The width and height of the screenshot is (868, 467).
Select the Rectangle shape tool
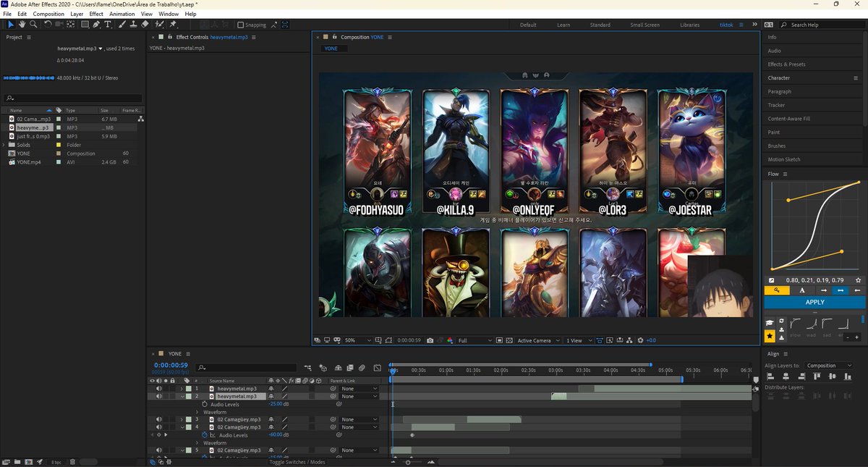coord(85,24)
